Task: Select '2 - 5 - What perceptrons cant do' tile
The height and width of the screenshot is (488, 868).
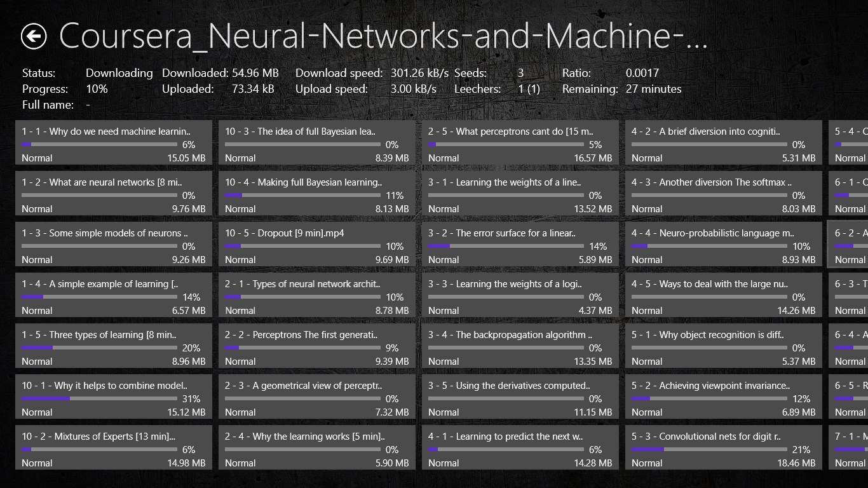Action: click(x=520, y=143)
